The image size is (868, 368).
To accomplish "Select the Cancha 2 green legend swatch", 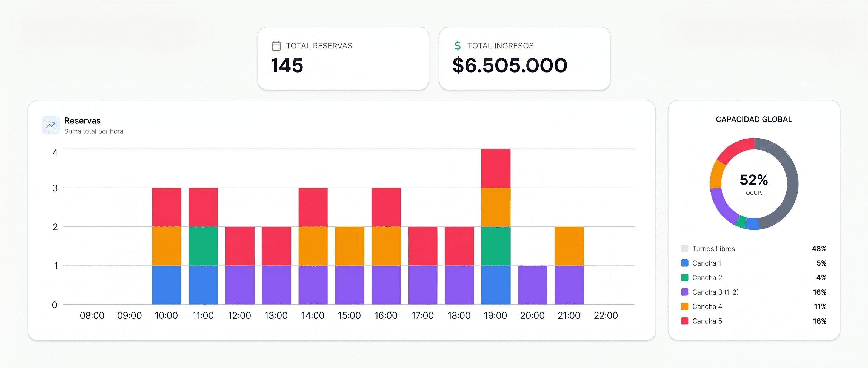I will (x=685, y=277).
